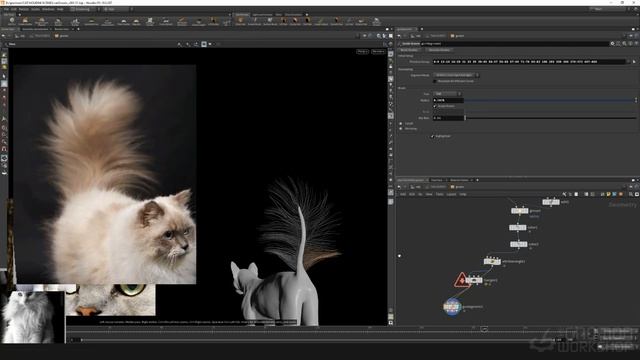The width and height of the screenshot is (640, 360).
Task: Click the cat eye close-up reference image
Action: [110, 300]
